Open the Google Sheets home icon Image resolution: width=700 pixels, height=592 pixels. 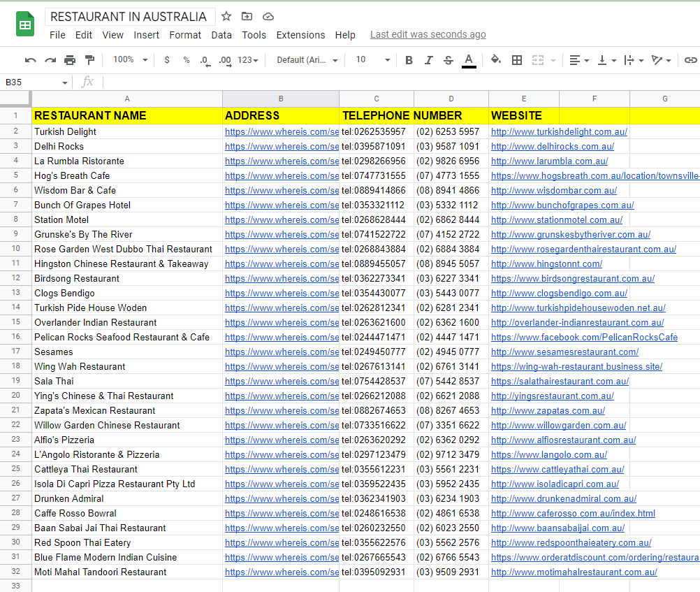pos(25,24)
